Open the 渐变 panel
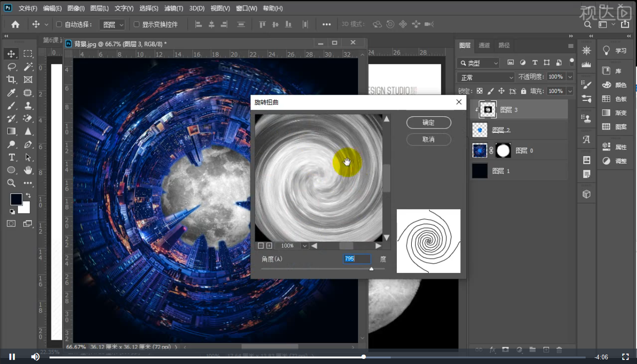Screen dimensions: 637x364 pyautogui.click(x=615, y=113)
